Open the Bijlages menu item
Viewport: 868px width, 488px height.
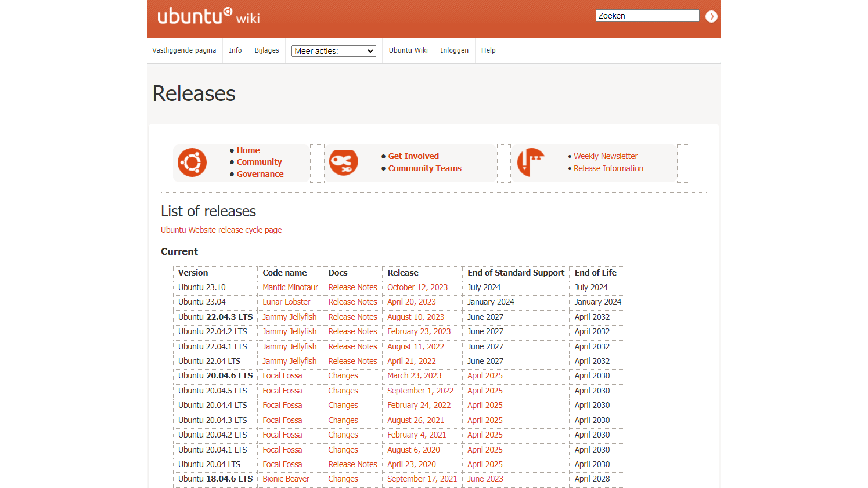(x=266, y=50)
